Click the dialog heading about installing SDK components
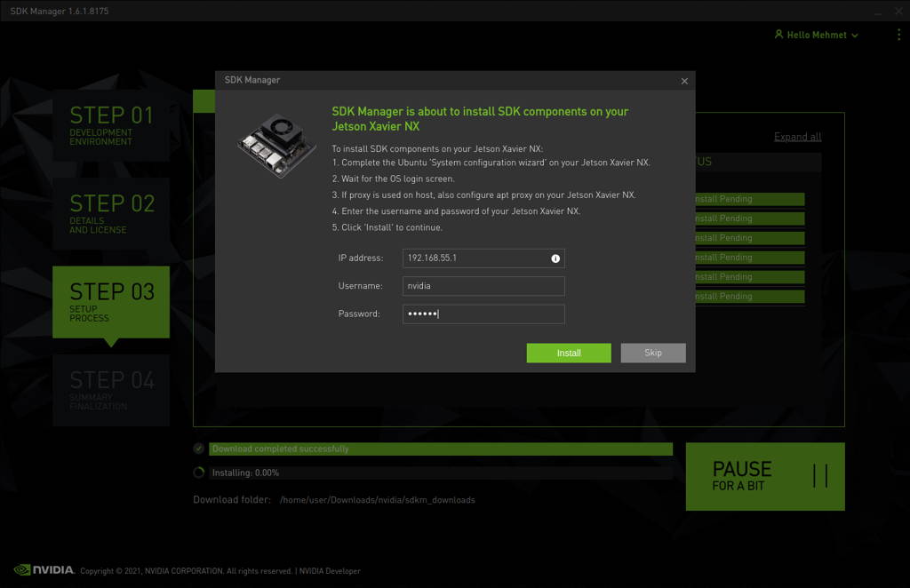This screenshot has width=910, height=588. coord(480,119)
